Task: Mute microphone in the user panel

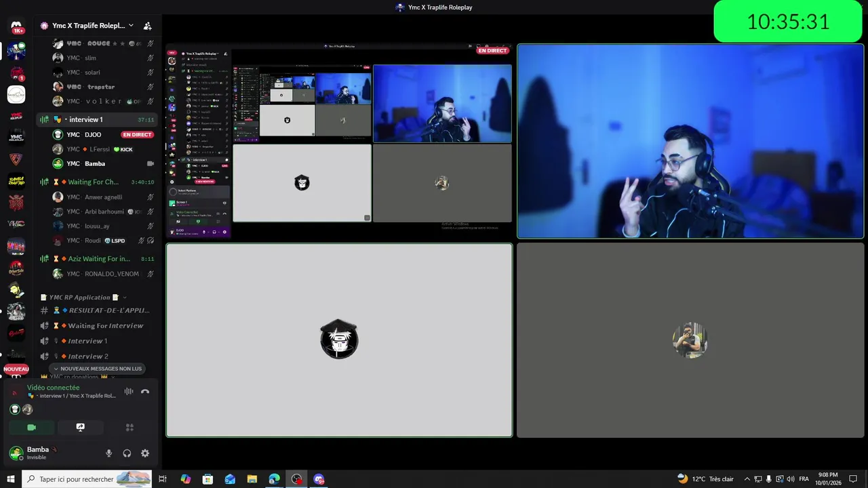Action: point(108,453)
